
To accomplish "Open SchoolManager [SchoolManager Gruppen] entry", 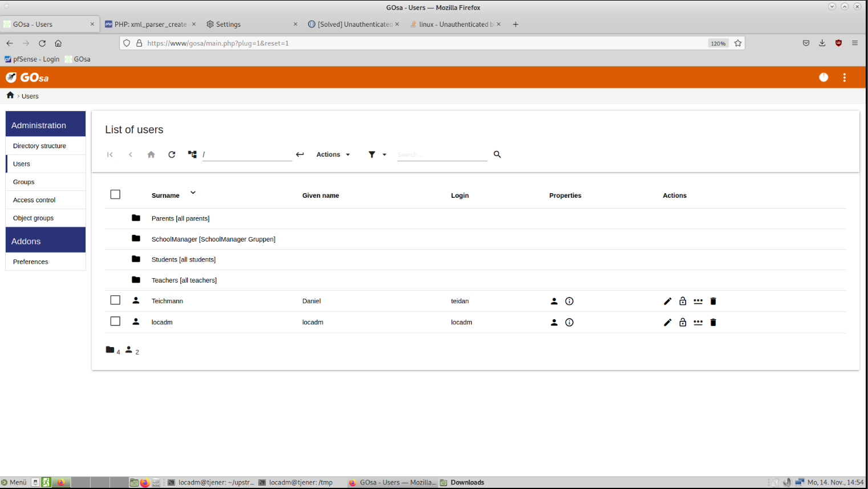I will coord(213,239).
